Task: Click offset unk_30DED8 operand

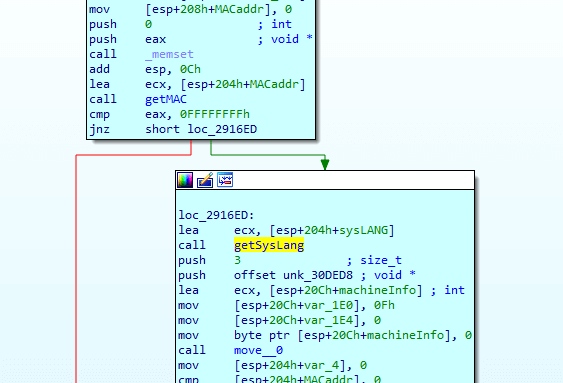Action: point(293,275)
